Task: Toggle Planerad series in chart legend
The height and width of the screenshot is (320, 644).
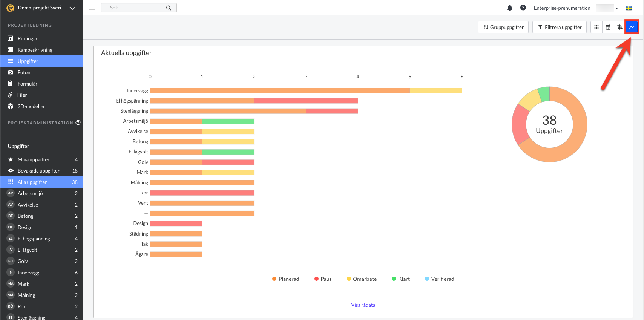Action: pos(285,279)
